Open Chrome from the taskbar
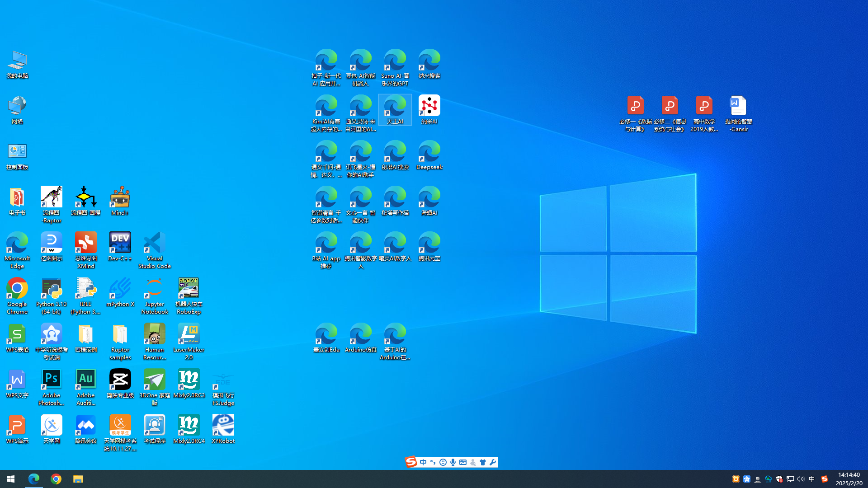This screenshot has height=488, width=868. tap(56, 479)
